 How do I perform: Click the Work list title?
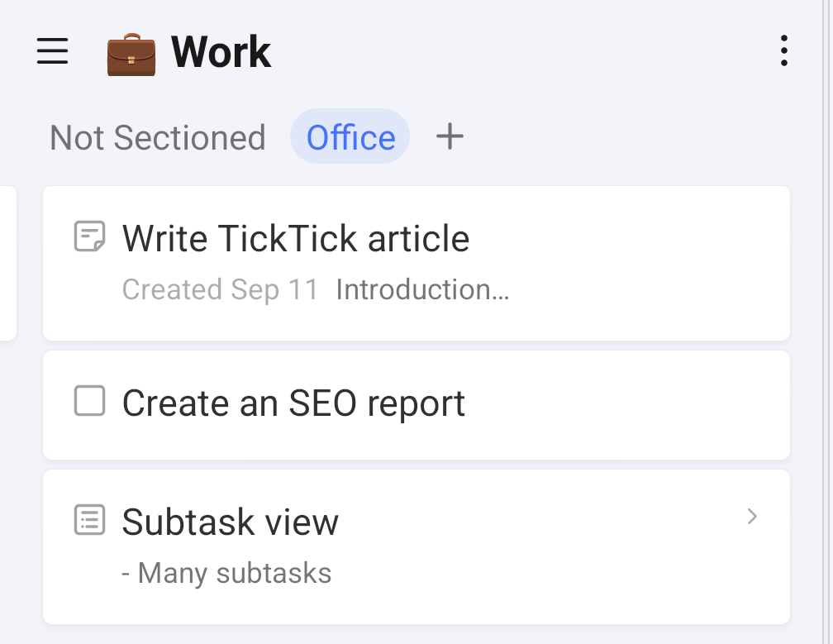221,53
